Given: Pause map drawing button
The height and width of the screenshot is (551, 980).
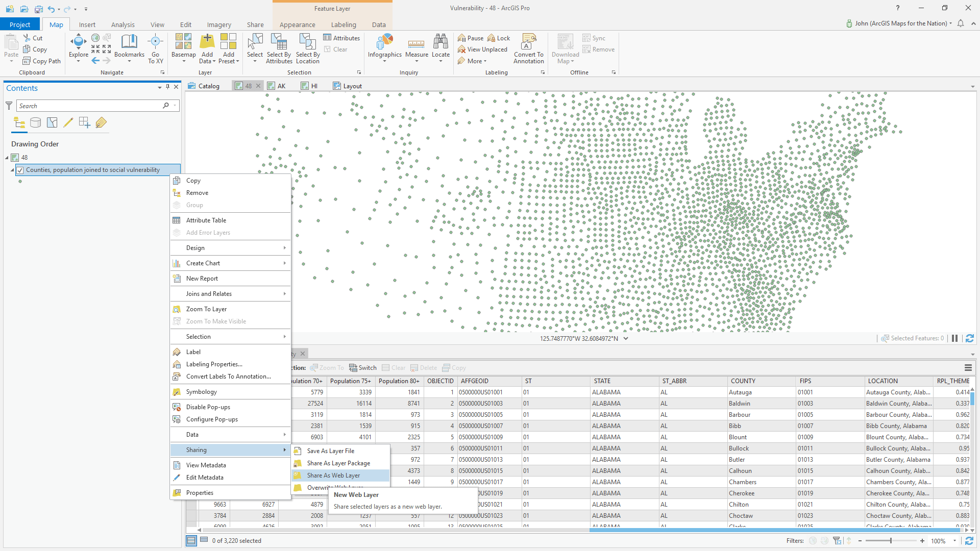Looking at the screenshot, I should click(x=954, y=338).
